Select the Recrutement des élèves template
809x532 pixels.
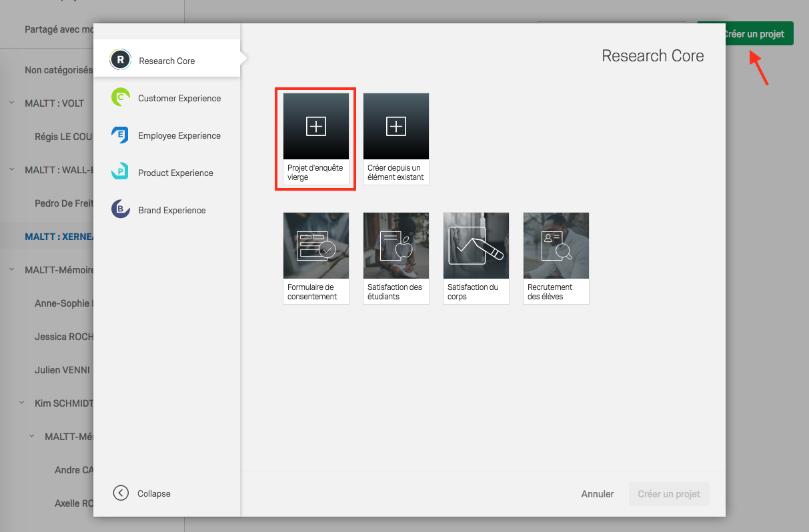click(x=556, y=258)
